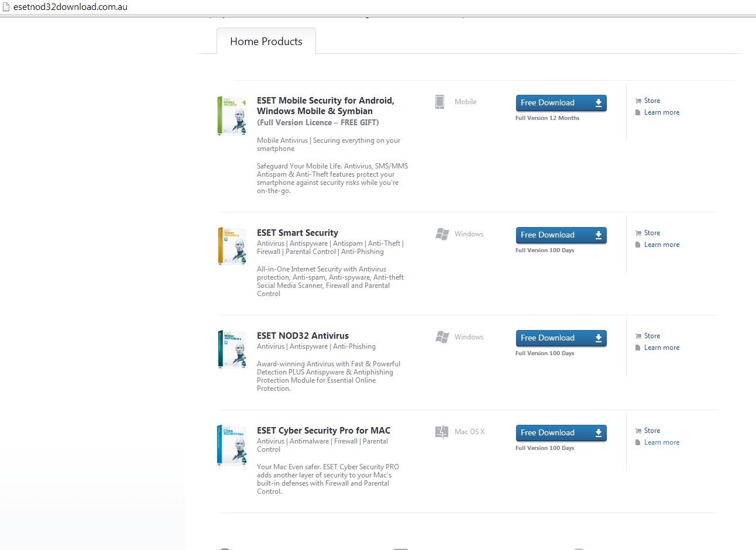The height and width of the screenshot is (550, 756).
Task: Click the download arrow icon for Smart Security
Action: click(599, 235)
